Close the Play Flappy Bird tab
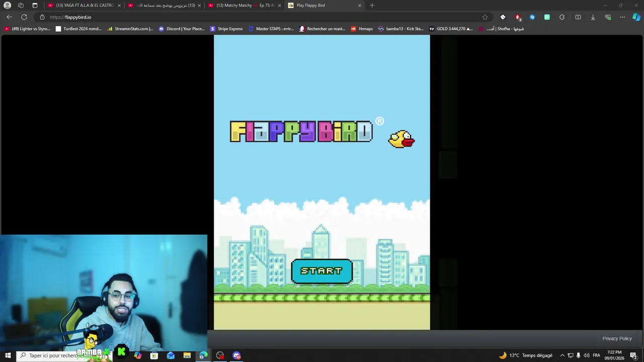This screenshot has height=362, width=644. [x=360, y=5]
